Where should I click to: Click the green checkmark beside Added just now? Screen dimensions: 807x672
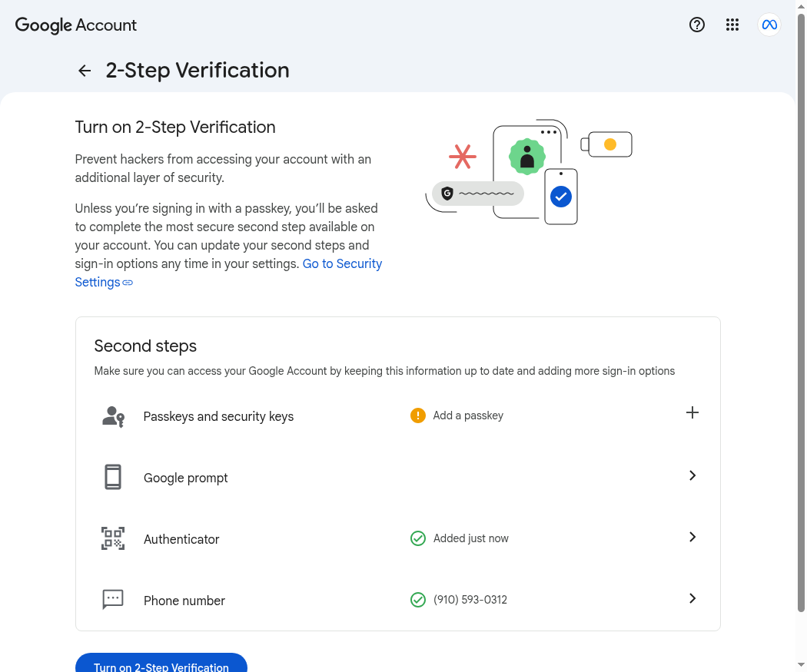click(418, 538)
